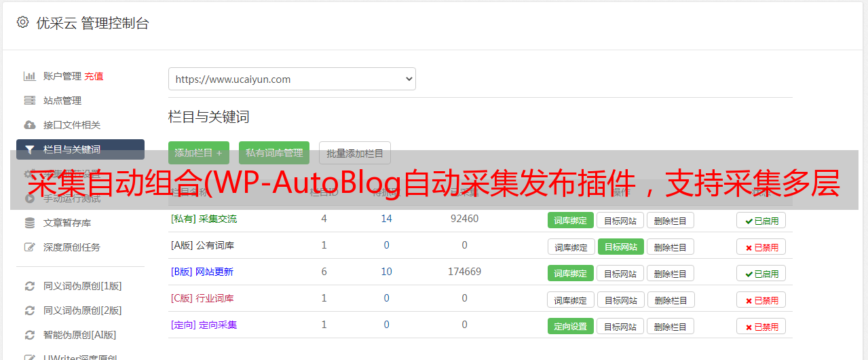Open 深度原创任务 edit icon

pyautogui.click(x=29, y=247)
